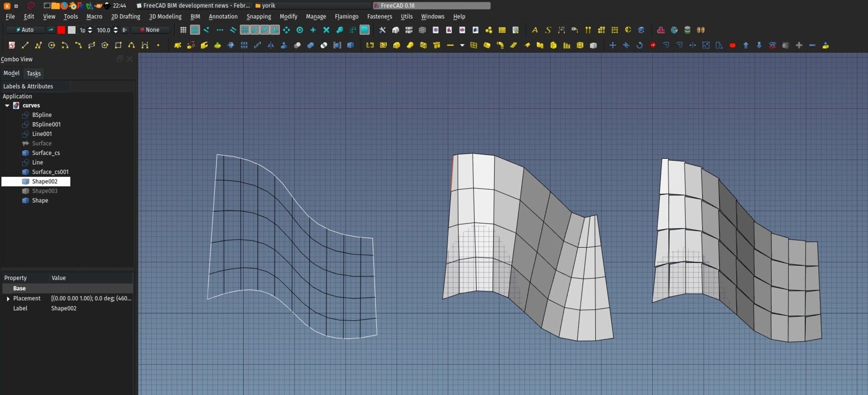Select the Draft Line tool

(x=25, y=45)
